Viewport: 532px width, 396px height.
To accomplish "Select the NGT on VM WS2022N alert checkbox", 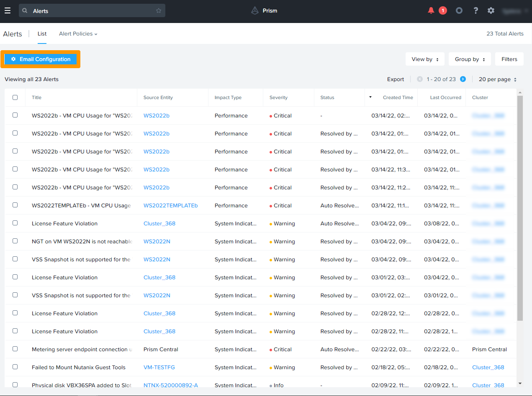I will tap(15, 241).
